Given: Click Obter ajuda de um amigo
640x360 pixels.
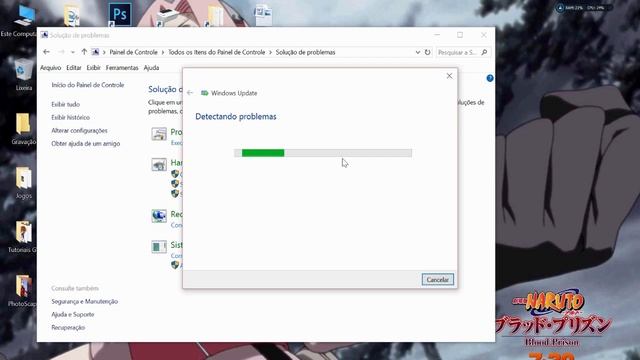Looking at the screenshot, I should click(86, 144).
